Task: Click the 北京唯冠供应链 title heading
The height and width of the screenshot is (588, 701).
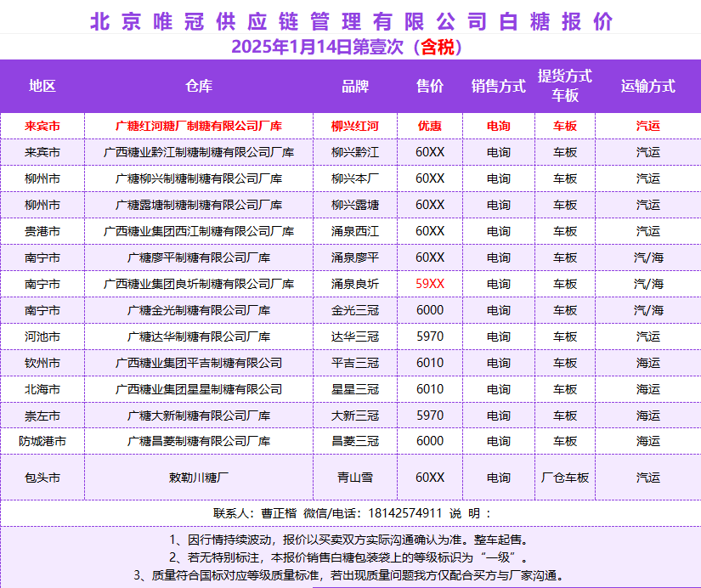Action: pos(350,21)
